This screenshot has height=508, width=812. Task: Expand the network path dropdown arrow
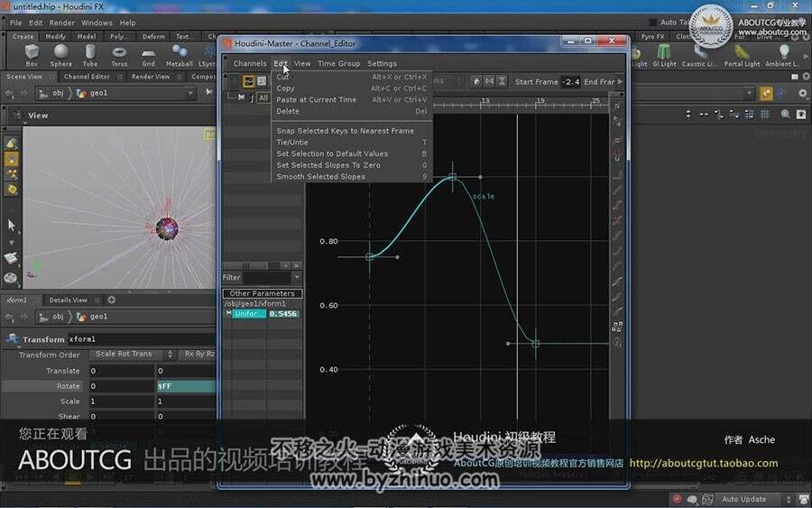[749, 93]
